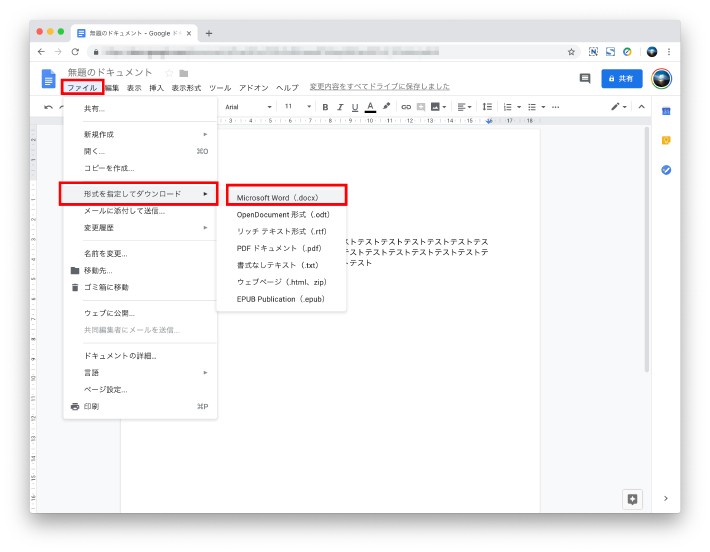Click the move-to-folder icon beside title

point(183,73)
